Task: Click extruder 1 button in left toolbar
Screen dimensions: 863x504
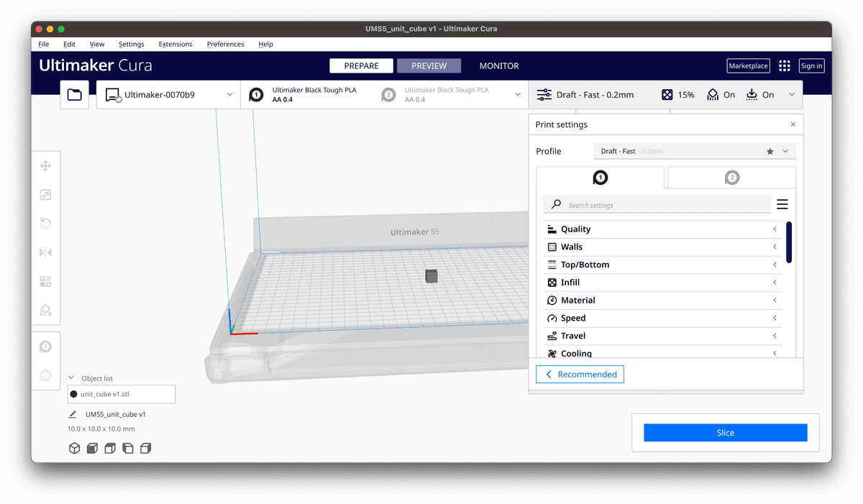Action: click(45, 347)
